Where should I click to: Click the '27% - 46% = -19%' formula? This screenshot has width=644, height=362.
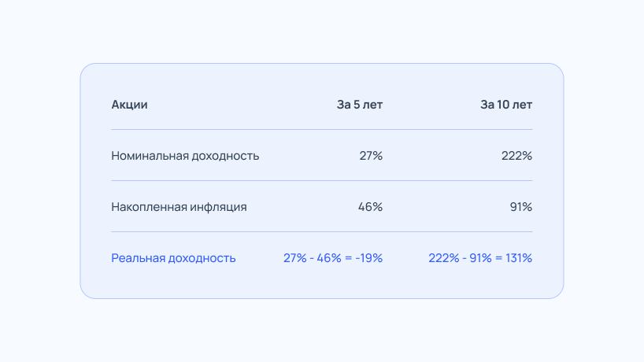click(x=333, y=258)
